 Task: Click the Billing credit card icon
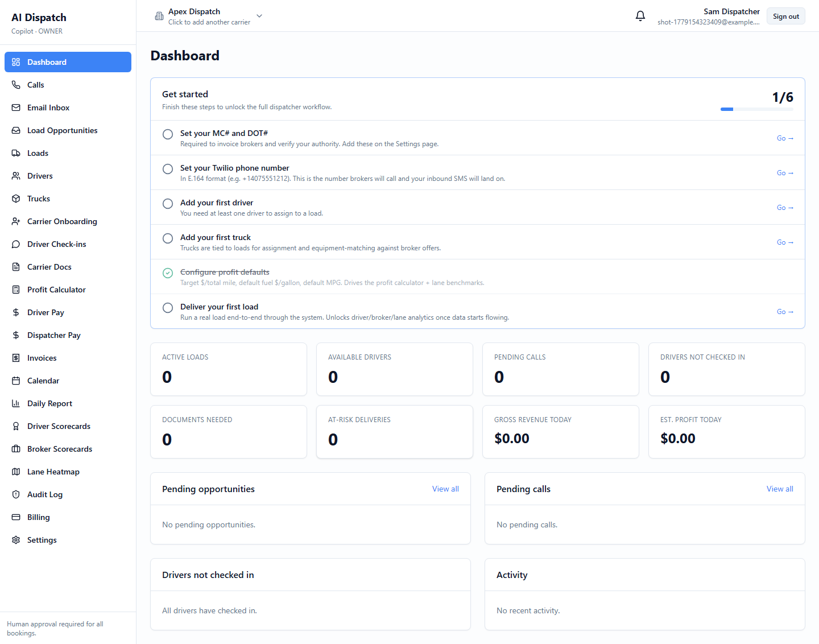16,517
